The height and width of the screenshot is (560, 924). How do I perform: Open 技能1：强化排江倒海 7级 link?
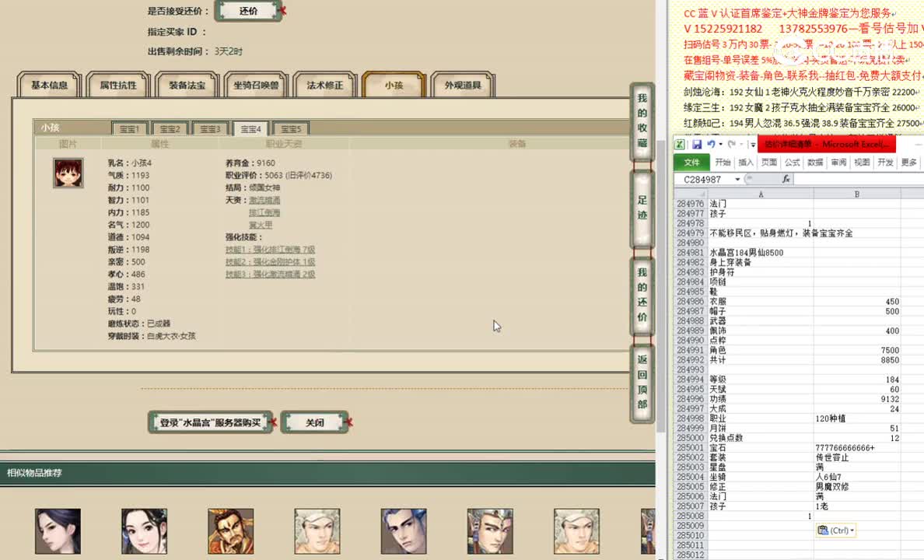pyautogui.click(x=270, y=250)
